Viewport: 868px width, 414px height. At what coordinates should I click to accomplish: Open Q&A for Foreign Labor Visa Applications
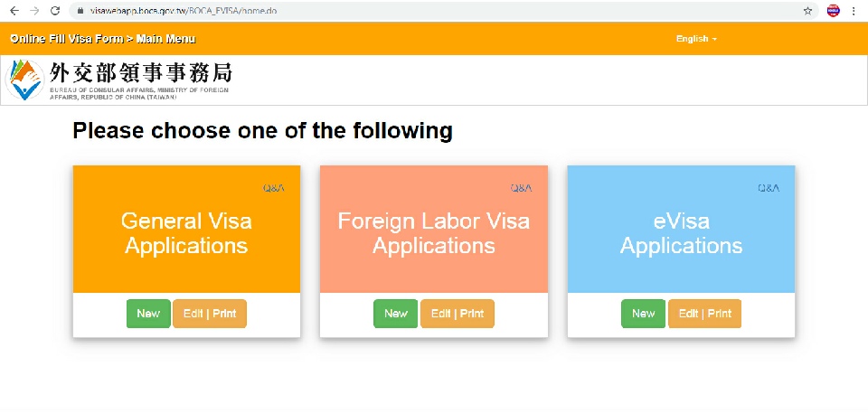pos(521,188)
